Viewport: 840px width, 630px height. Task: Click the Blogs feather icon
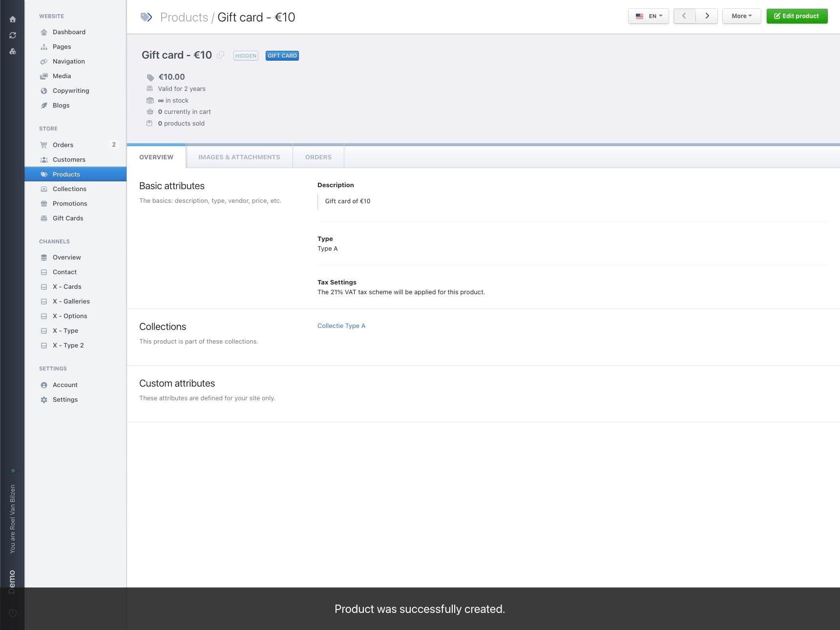point(44,106)
